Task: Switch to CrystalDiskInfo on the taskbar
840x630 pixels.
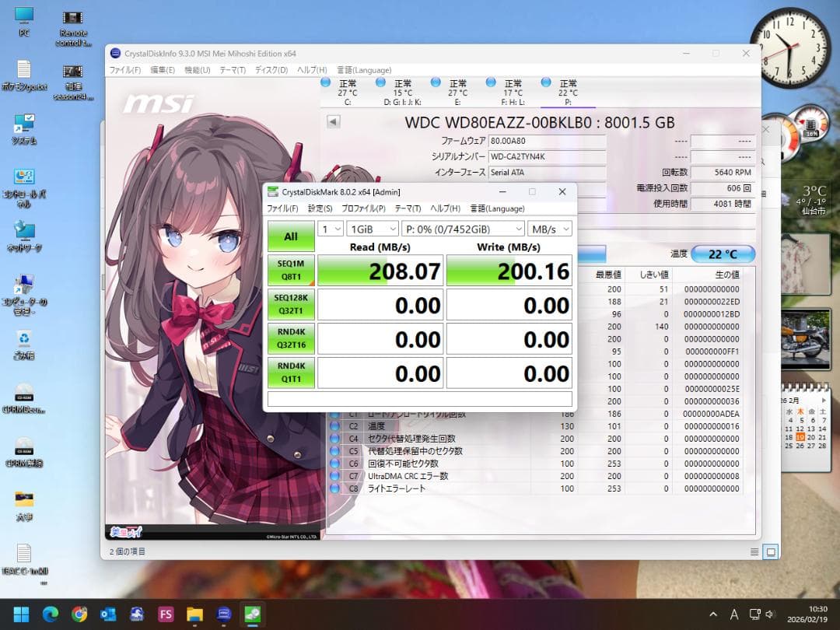Action: point(223,614)
